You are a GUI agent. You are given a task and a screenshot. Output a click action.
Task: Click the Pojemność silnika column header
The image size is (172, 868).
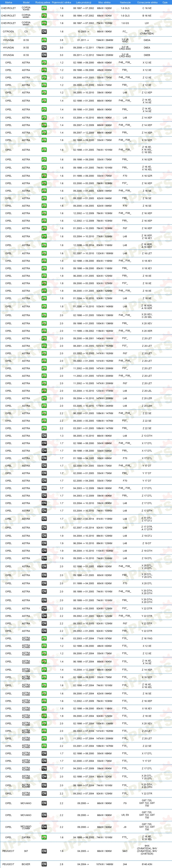pyautogui.click(x=62, y=2)
